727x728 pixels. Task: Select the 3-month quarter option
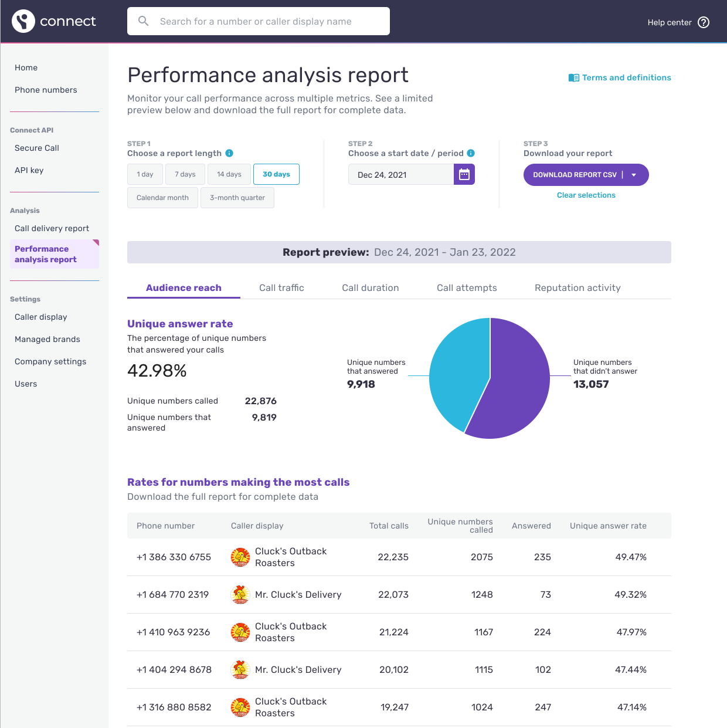237,198
